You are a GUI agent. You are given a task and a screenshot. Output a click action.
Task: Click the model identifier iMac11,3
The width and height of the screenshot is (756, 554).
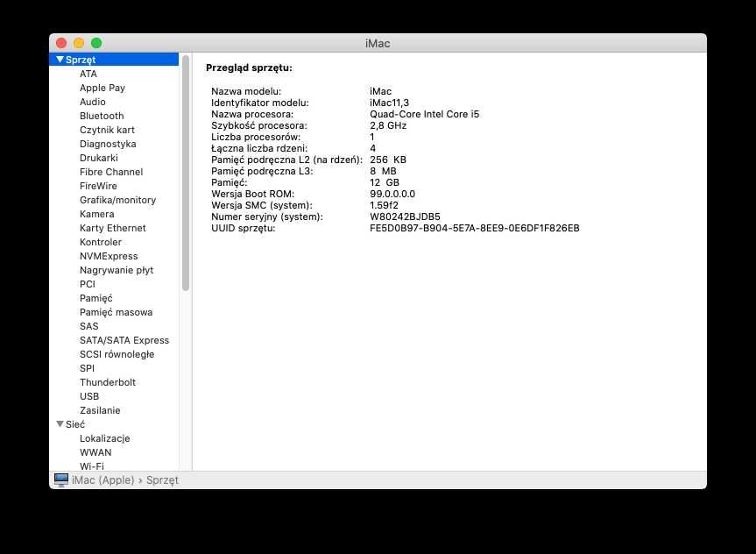point(389,103)
